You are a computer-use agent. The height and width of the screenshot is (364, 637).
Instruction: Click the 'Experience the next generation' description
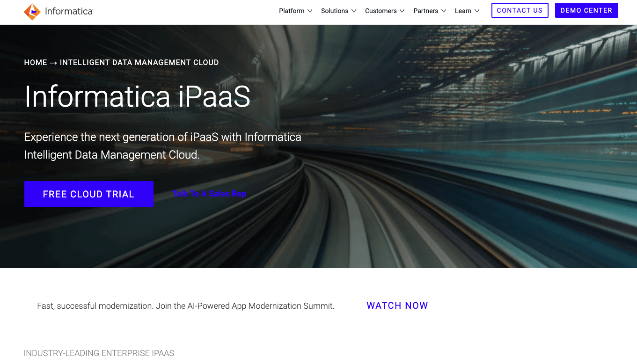[163, 146]
